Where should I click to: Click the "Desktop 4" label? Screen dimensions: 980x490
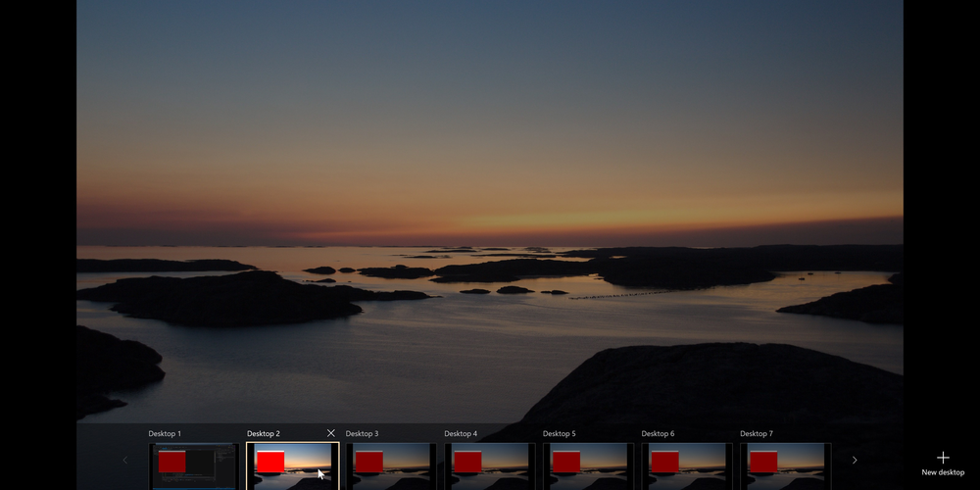pyautogui.click(x=461, y=433)
